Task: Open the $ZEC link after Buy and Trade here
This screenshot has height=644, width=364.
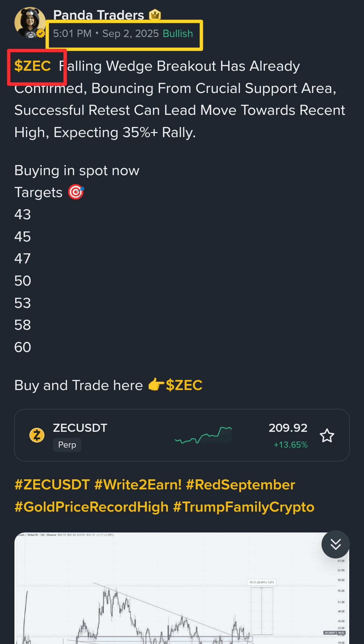Action: pos(184,385)
